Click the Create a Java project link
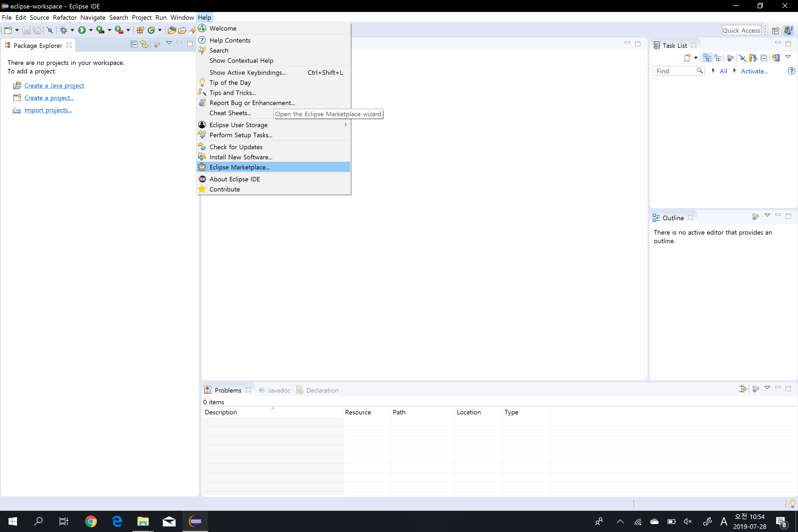This screenshot has width=798, height=532. (x=54, y=85)
